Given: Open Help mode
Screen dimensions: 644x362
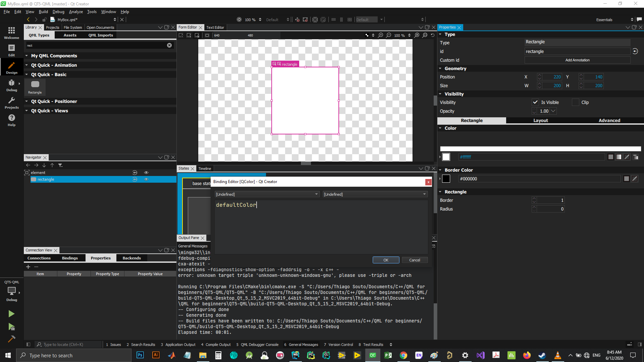Looking at the screenshot, I should (x=11, y=120).
